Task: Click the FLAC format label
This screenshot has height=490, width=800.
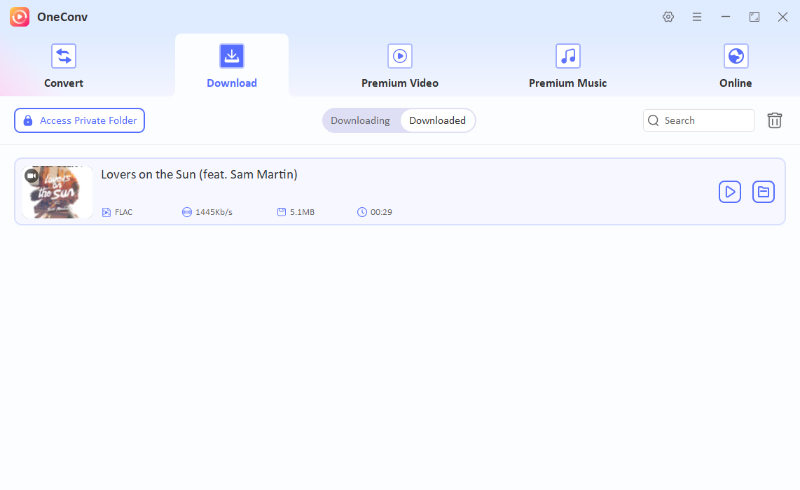Action: click(123, 212)
